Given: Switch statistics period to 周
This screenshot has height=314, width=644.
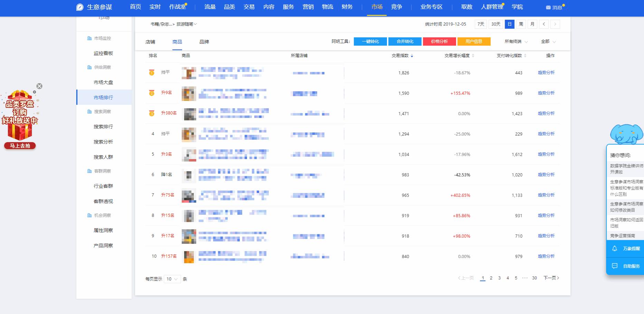Looking at the screenshot, I should coord(521,24).
